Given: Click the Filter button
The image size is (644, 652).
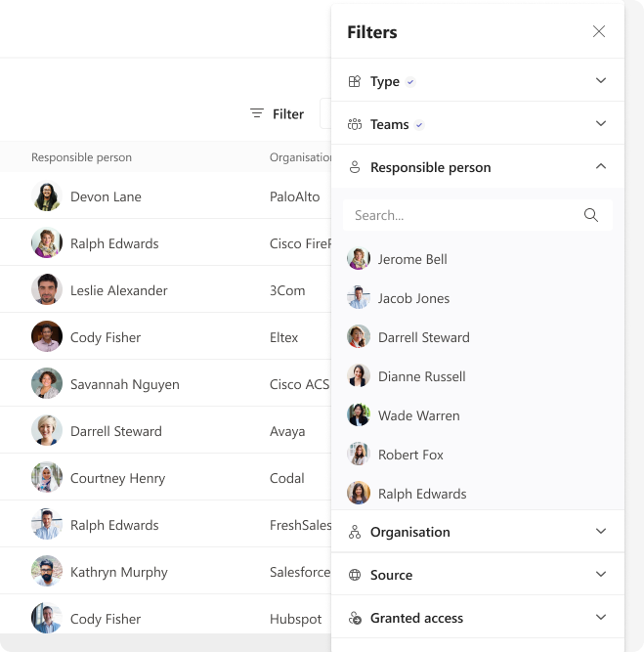Looking at the screenshot, I should (277, 114).
